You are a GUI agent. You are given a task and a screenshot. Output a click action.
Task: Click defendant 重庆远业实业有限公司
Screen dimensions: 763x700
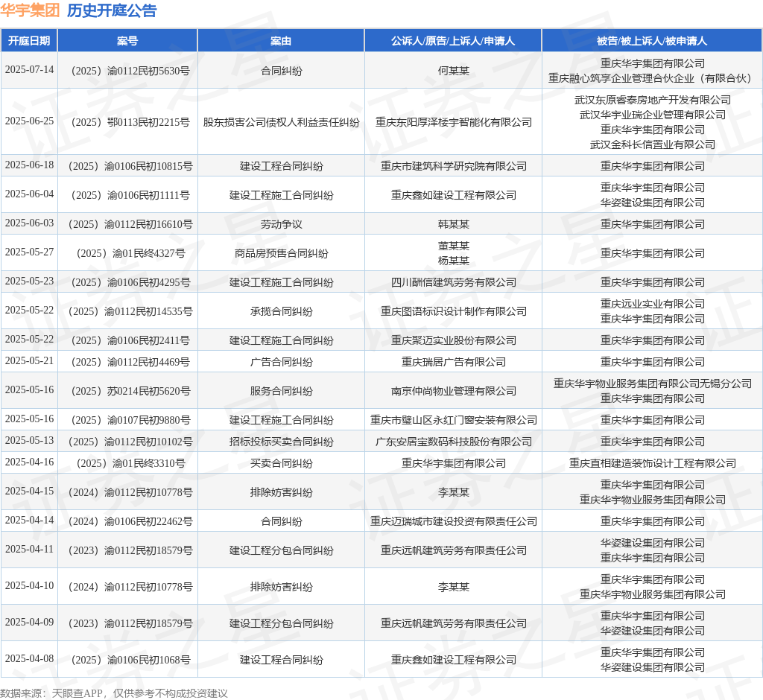(653, 304)
